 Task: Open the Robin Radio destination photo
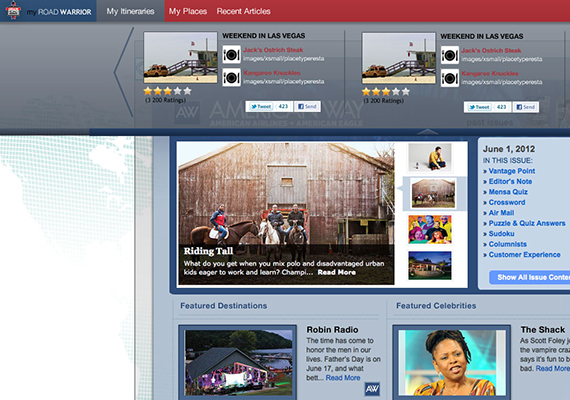click(238, 362)
